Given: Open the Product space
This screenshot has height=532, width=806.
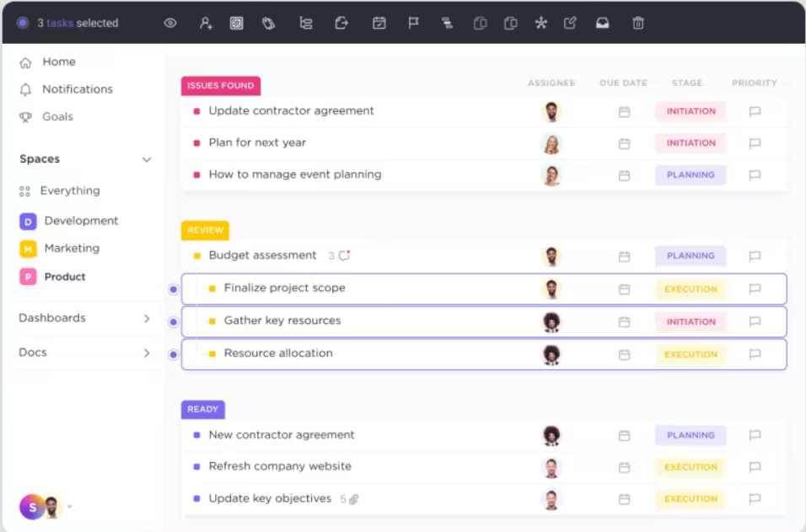Looking at the screenshot, I should [66, 277].
